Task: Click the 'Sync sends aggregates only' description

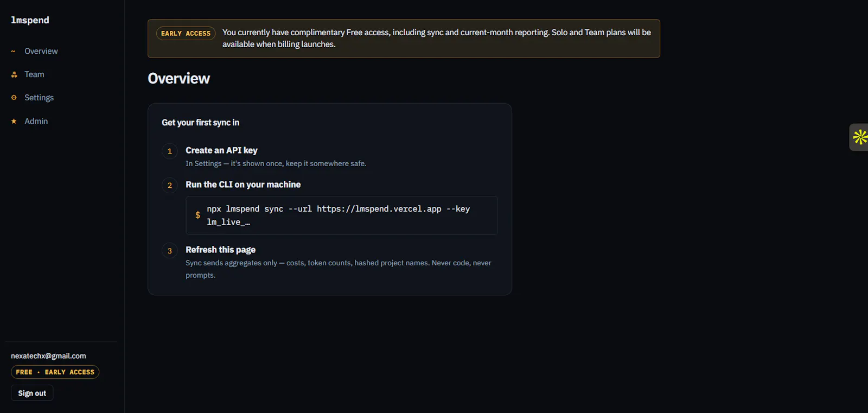Action: coord(339,269)
